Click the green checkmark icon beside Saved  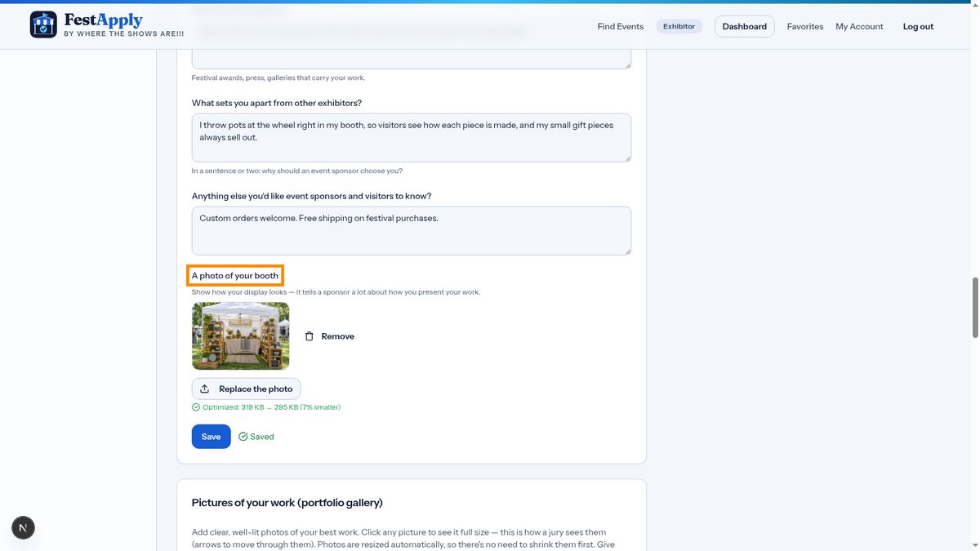(x=243, y=437)
